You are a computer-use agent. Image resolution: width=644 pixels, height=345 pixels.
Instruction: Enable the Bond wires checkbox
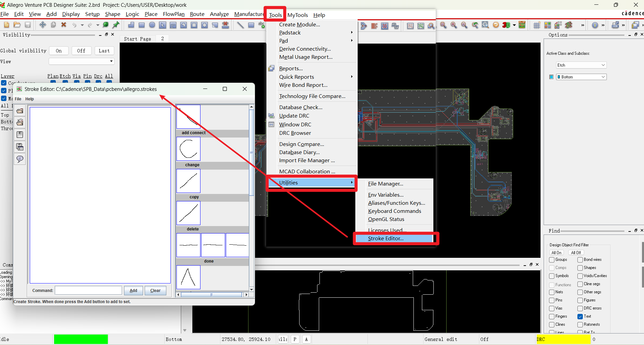(x=580, y=260)
